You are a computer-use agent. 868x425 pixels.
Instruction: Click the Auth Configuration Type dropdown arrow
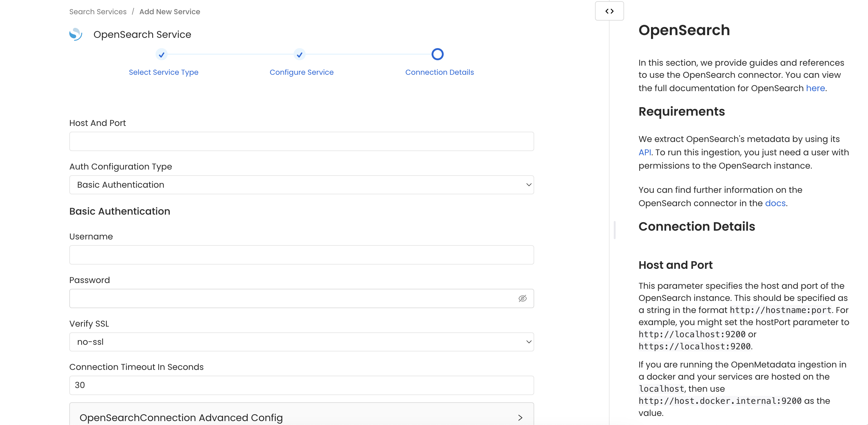528,185
